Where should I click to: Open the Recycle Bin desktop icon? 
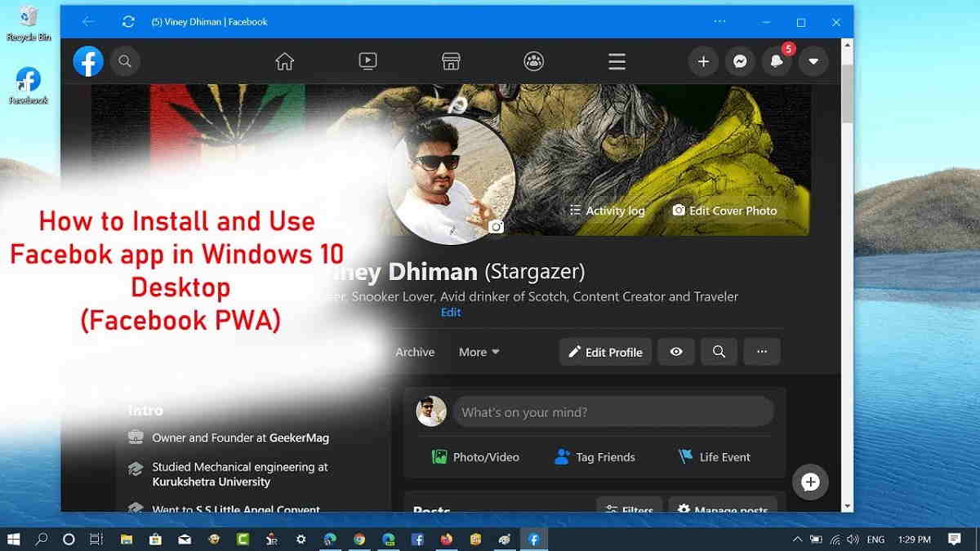tap(29, 22)
